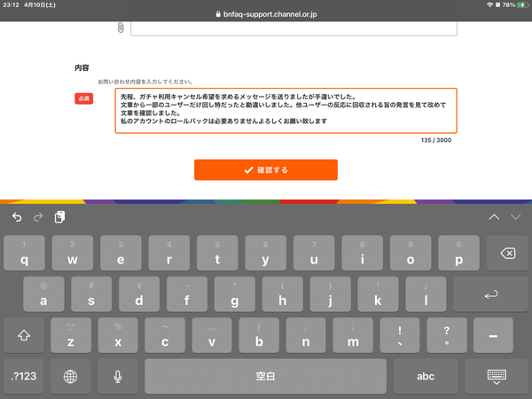Tap the q key
532x399 pixels.
(x=24, y=253)
